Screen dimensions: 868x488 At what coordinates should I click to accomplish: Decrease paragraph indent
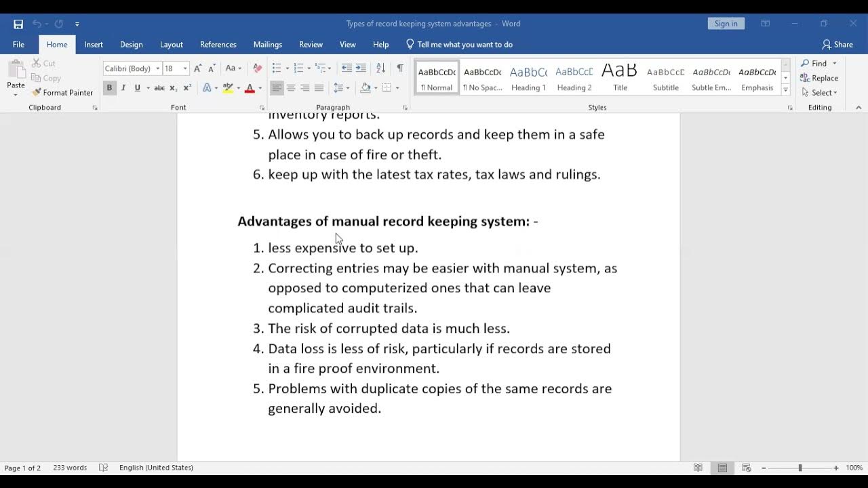pos(347,68)
